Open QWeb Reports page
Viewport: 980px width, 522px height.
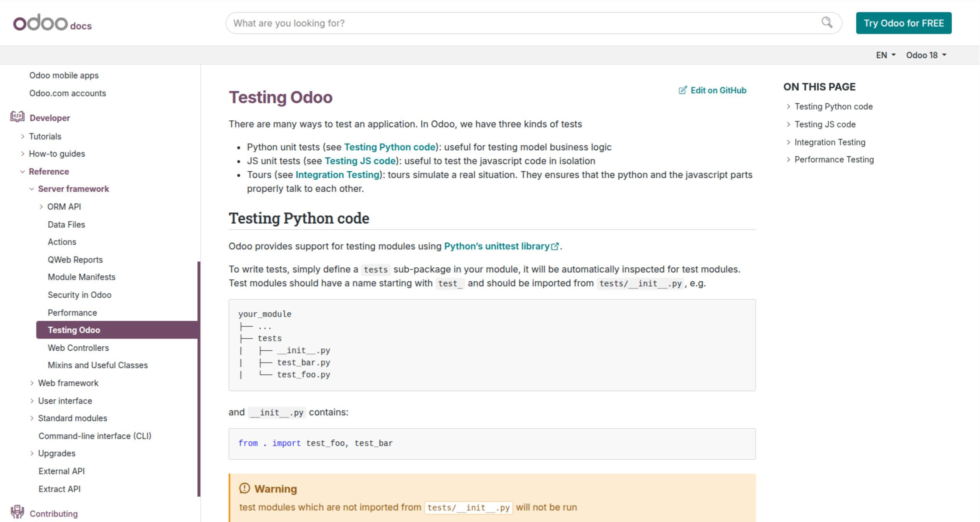pos(75,260)
